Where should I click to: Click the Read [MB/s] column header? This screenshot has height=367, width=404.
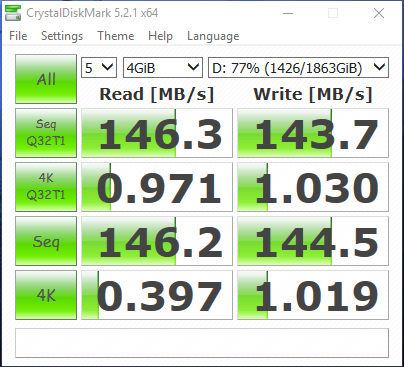(157, 94)
